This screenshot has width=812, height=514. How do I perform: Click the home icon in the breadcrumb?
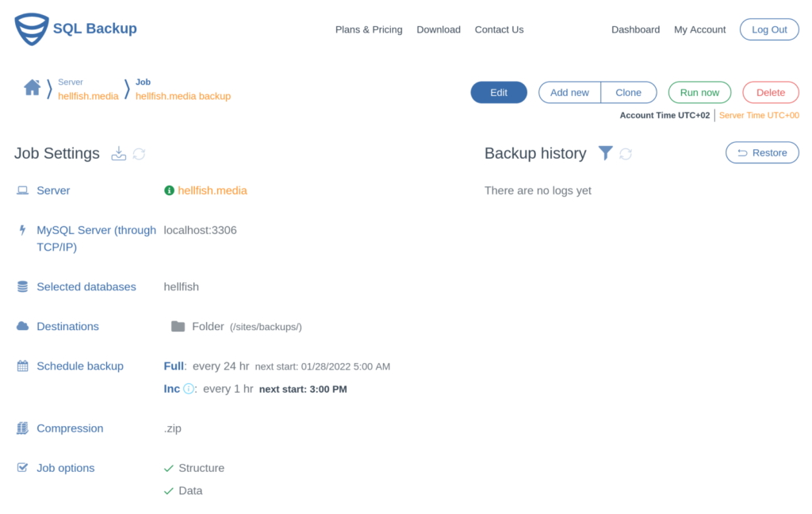coord(32,87)
